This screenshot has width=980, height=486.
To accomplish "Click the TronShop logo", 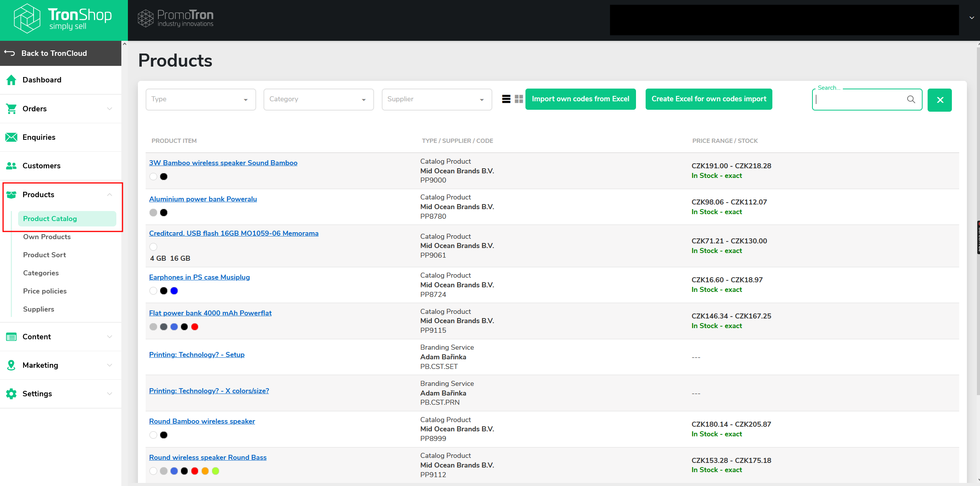I will pos(63,18).
